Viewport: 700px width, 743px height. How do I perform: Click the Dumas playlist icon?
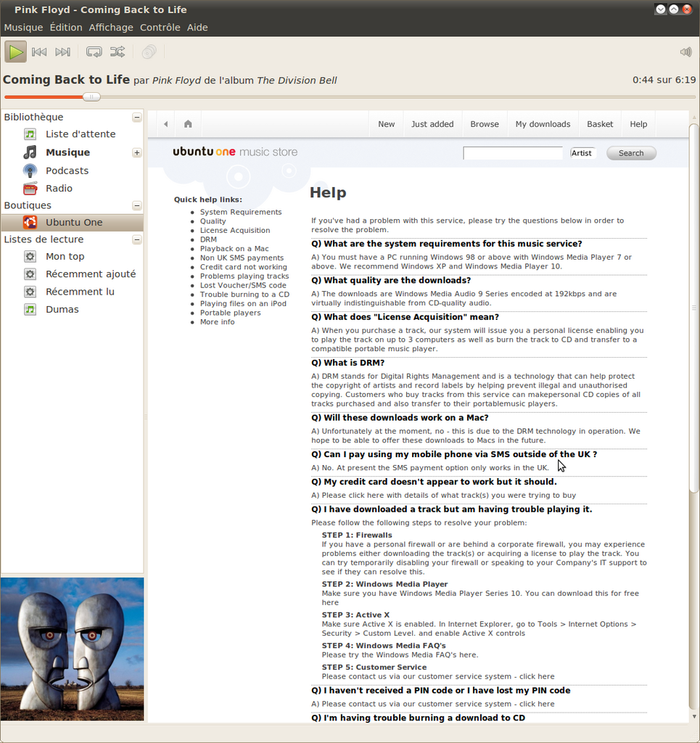[x=30, y=309]
